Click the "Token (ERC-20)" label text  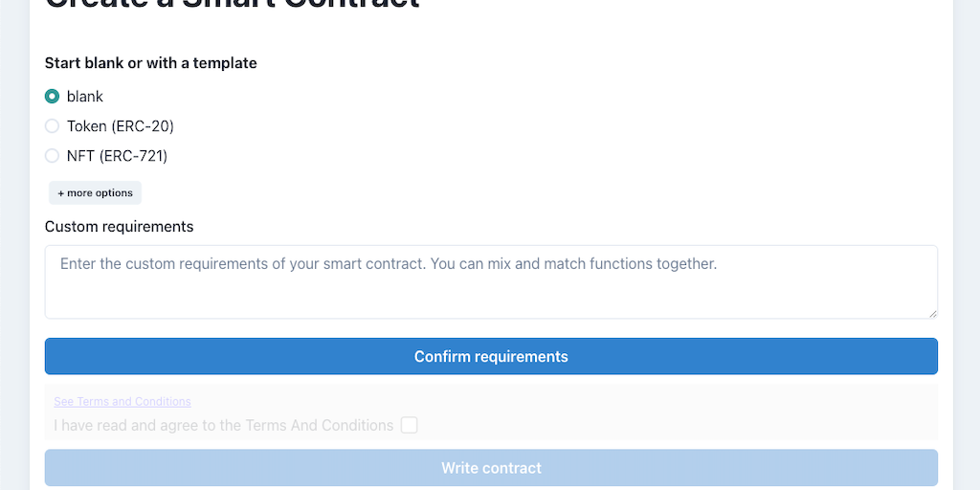(121, 126)
